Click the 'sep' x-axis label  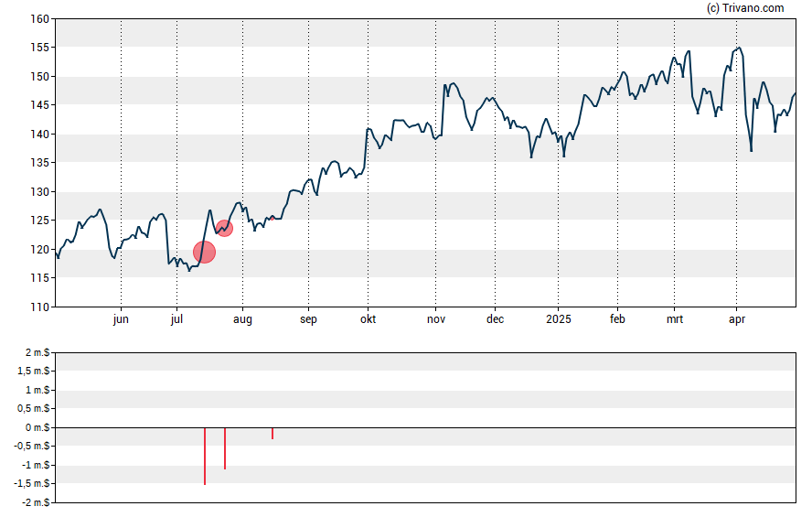click(x=308, y=319)
